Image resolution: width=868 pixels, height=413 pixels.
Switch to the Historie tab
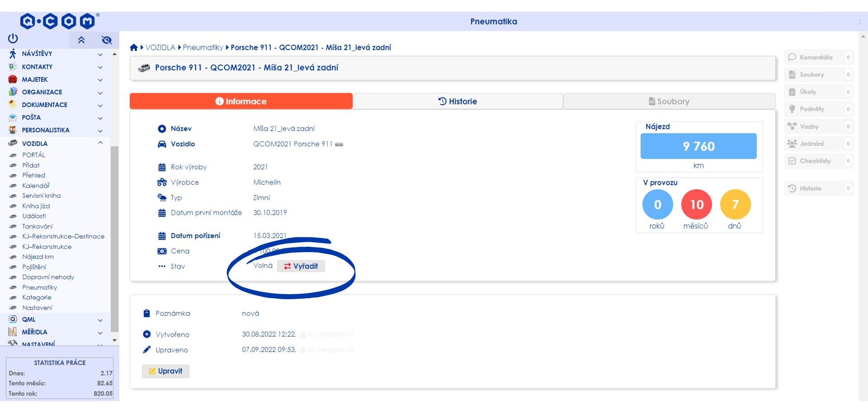pyautogui.click(x=458, y=101)
